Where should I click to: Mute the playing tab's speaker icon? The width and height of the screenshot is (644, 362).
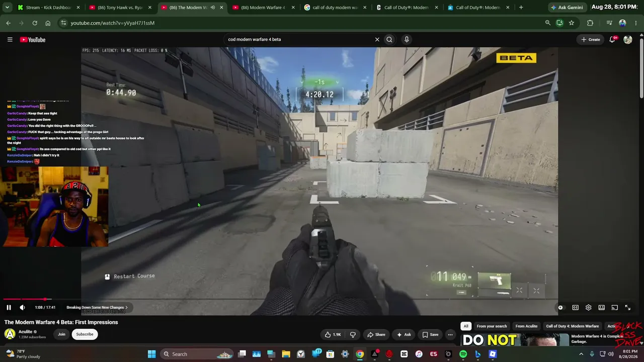pos(212,8)
